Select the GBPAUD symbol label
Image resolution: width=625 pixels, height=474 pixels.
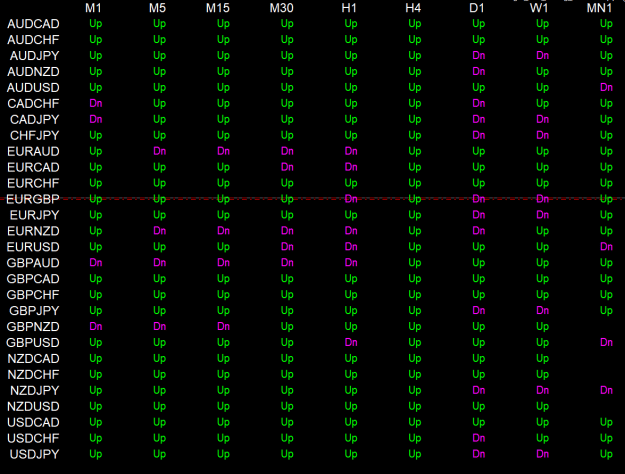tap(33, 263)
